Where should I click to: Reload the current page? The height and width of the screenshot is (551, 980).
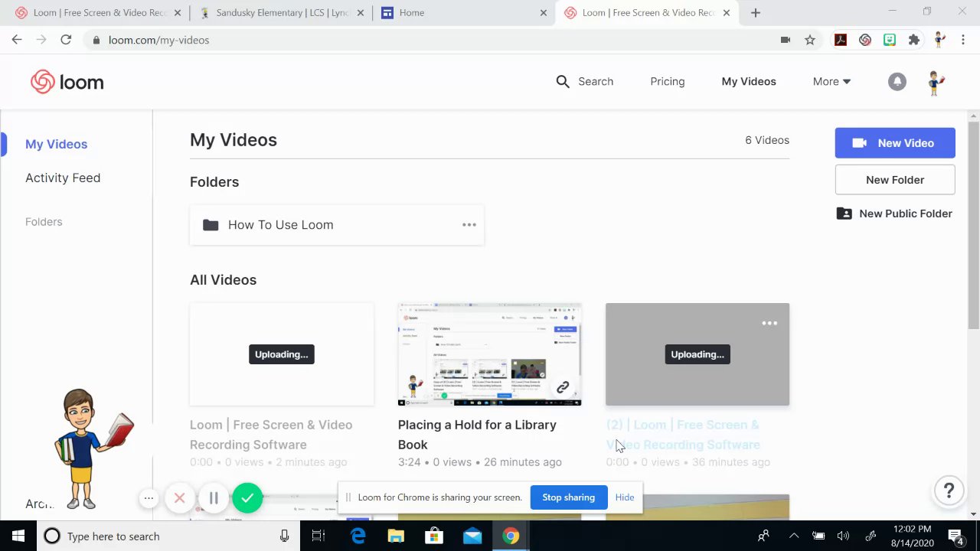pos(66,40)
